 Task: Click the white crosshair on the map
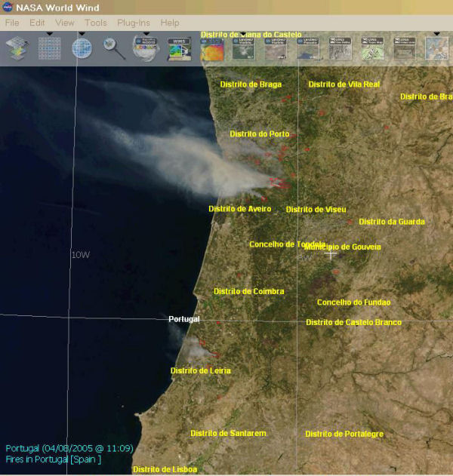[x=330, y=253]
